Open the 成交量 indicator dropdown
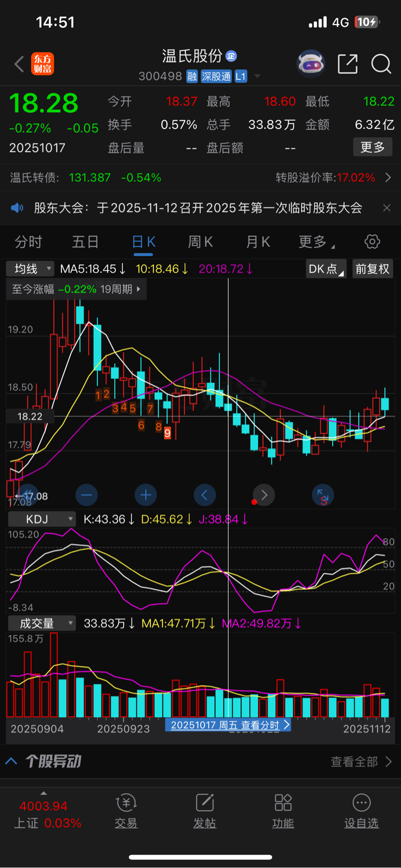Image resolution: width=401 pixels, height=868 pixels. pyautogui.click(x=42, y=623)
